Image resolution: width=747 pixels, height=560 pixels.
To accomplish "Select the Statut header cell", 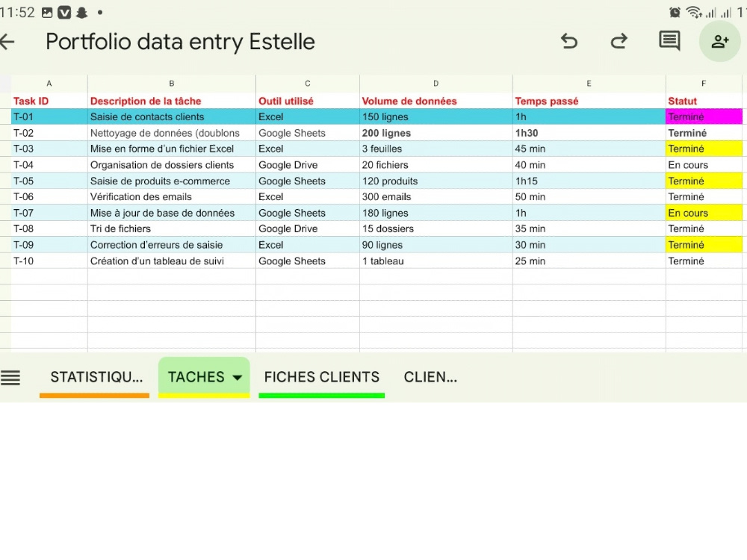I will coord(704,101).
